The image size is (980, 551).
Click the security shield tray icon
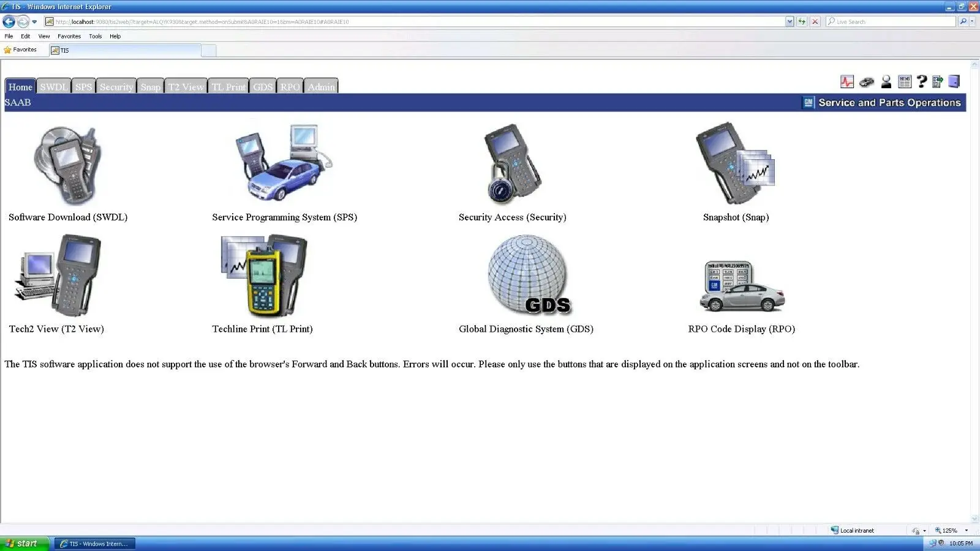pos(941,543)
